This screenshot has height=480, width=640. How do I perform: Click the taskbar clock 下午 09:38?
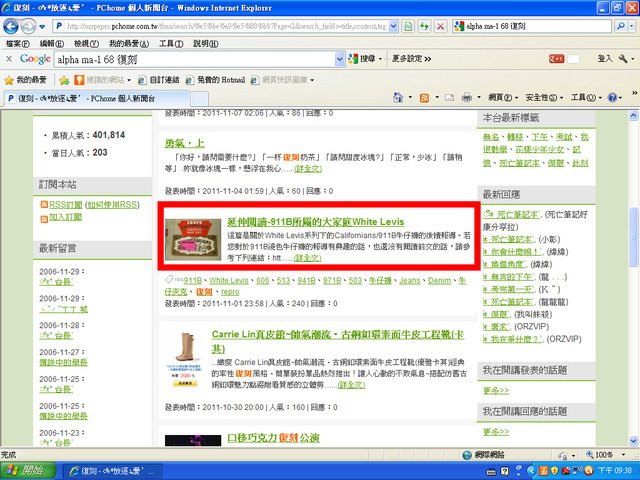[x=615, y=471]
